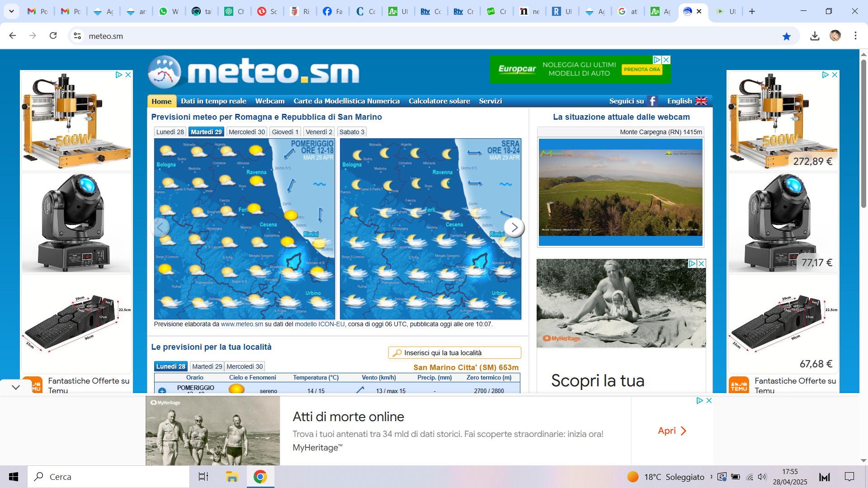868x488 pixels.
Task: Click the previous map arrow on the carousel
Action: click(x=160, y=227)
